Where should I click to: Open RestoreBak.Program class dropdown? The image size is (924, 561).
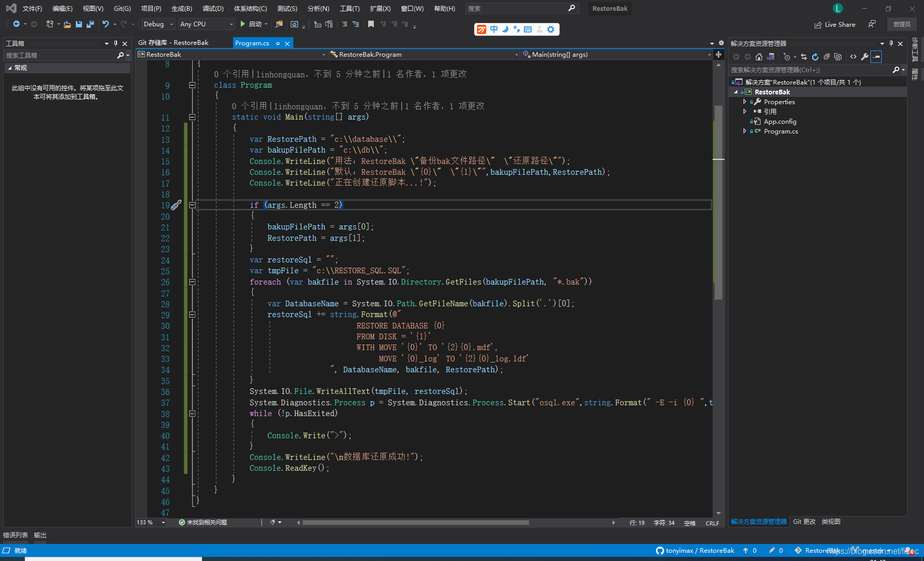point(424,54)
